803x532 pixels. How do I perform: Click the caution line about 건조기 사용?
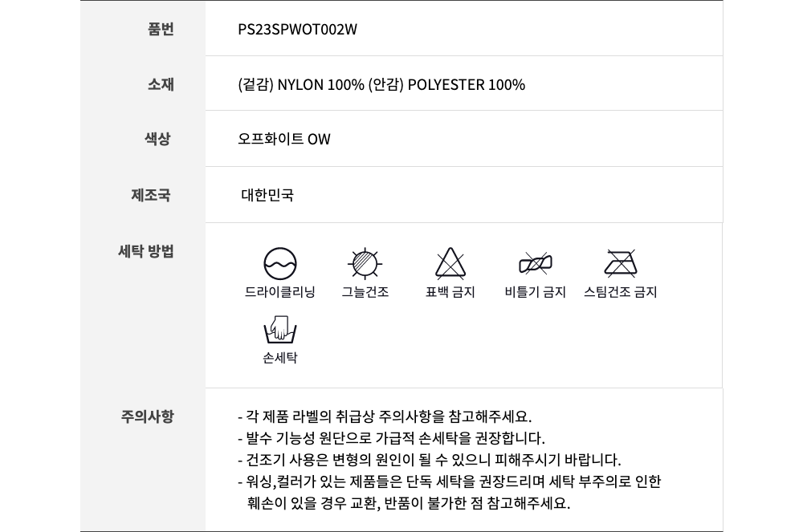429,460
